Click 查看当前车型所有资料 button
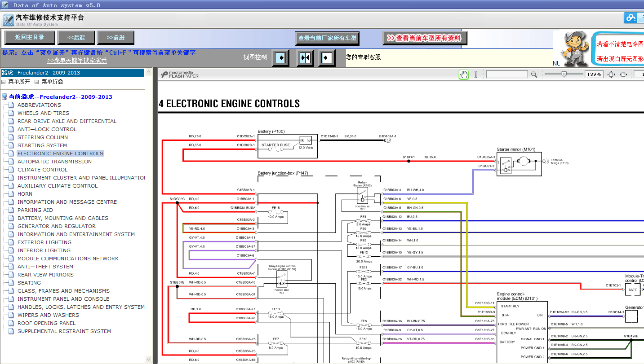 point(425,38)
